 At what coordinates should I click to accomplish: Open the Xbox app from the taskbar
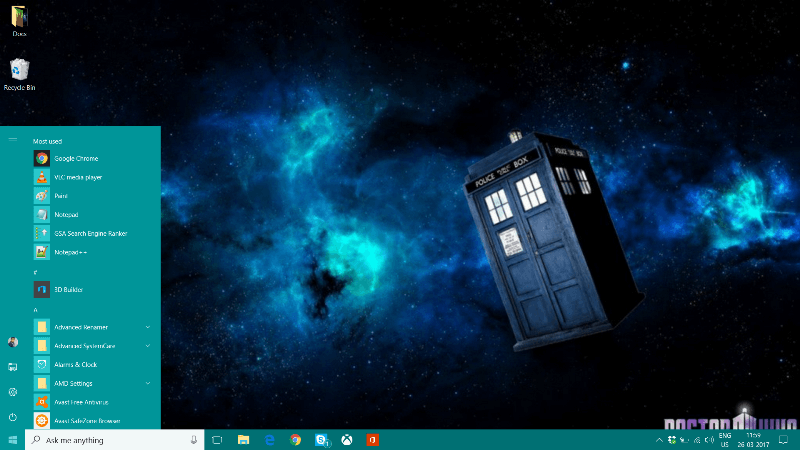click(x=347, y=440)
